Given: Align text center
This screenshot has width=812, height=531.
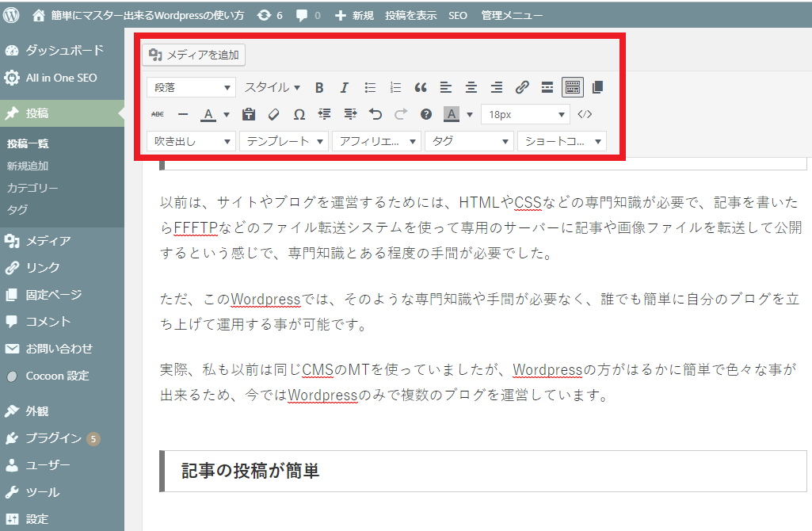Looking at the screenshot, I should coord(471,87).
